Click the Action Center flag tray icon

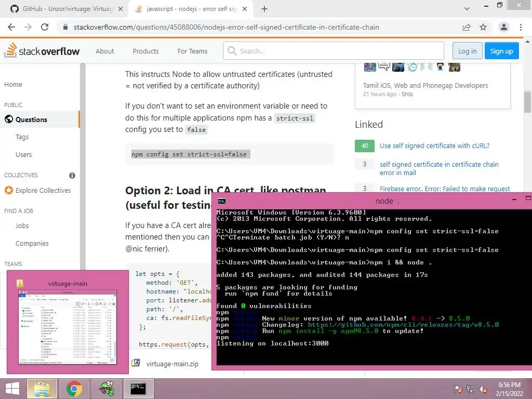point(458,389)
